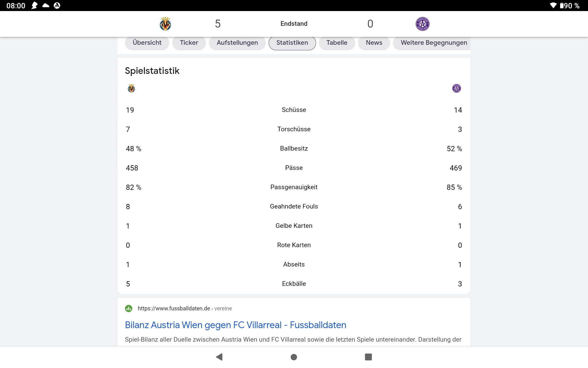Tap the fussballdaten.de green favicon
The height and width of the screenshot is (368, 588).
[129, 309]
